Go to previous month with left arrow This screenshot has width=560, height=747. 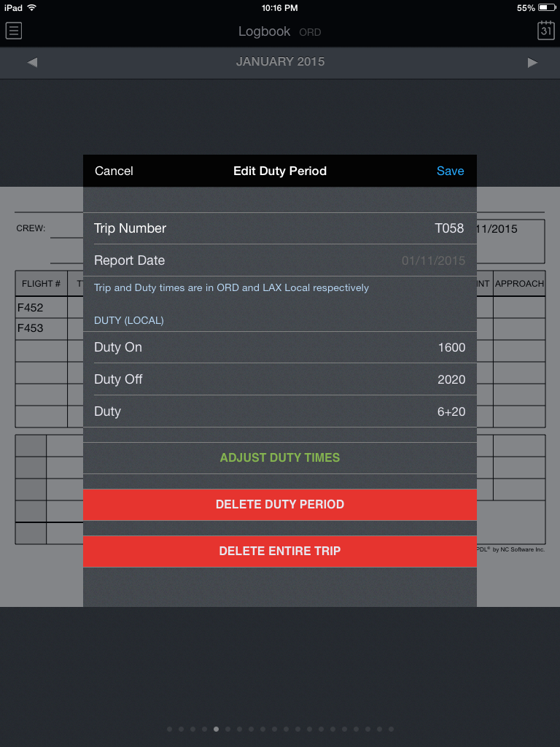[x=32, y=62]
